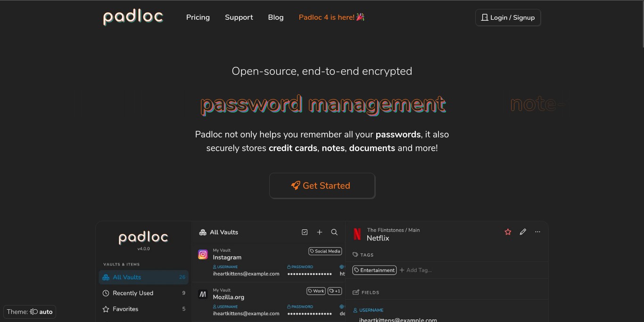Click the 'password management' headline
Image resolution: width=644 pixels, height=322 pixels.
323,104
